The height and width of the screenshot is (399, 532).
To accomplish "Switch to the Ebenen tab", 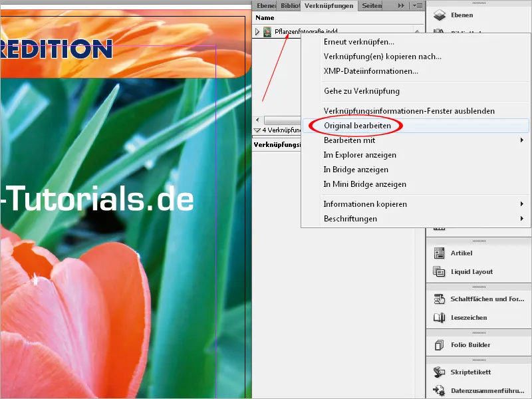I will point(265,6).
